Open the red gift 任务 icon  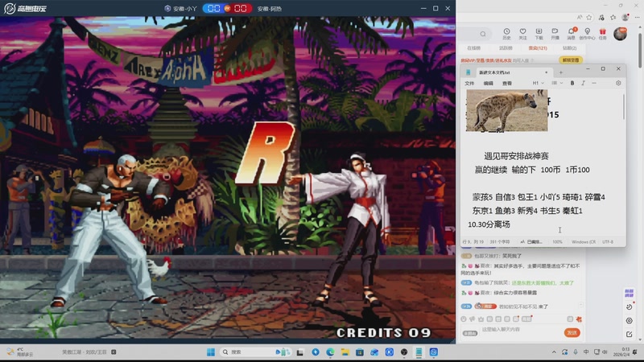pyautogui.click(x=602, y=34)
